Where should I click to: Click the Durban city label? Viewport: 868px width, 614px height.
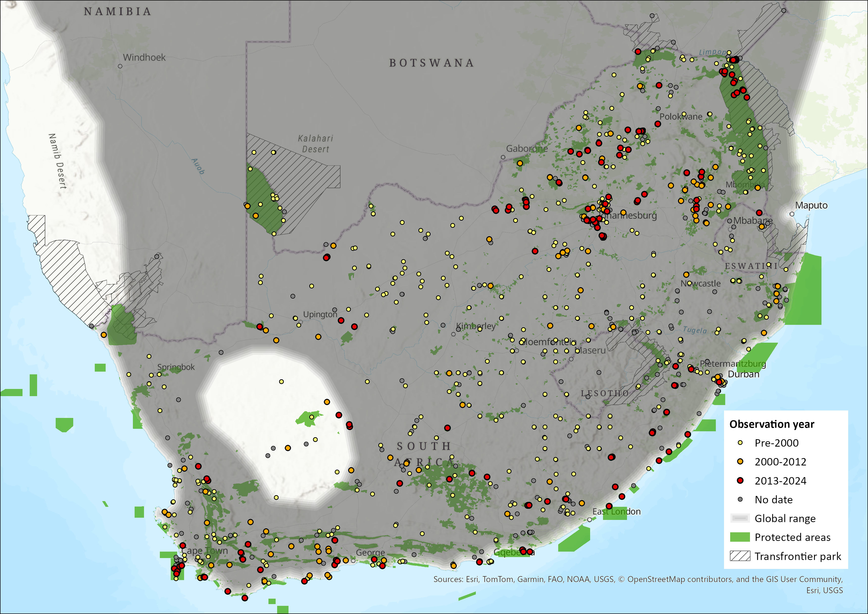tap(743, 374)
